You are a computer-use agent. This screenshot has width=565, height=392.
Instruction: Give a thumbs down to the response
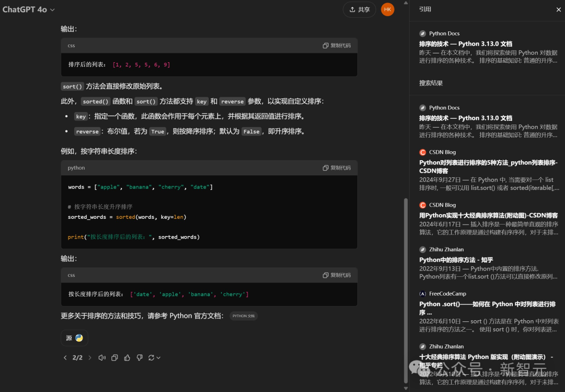140,357
